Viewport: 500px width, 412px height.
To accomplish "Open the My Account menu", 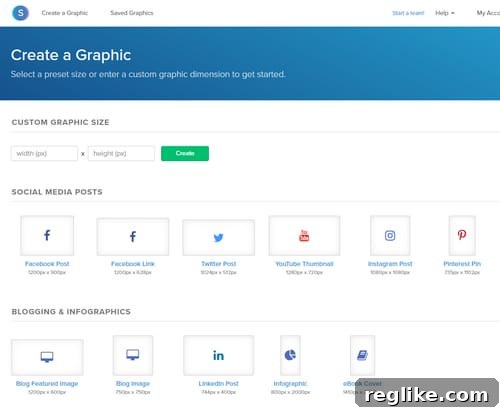I will (488, 13).
